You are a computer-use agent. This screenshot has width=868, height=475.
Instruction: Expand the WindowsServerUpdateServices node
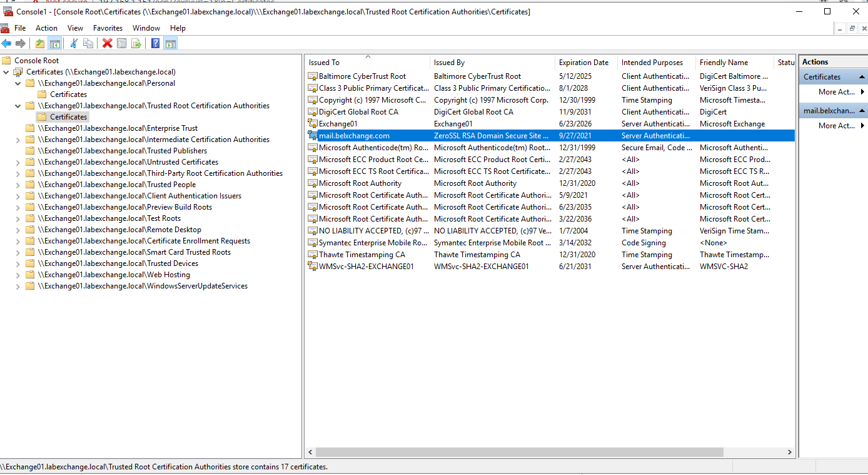(18, 286)
